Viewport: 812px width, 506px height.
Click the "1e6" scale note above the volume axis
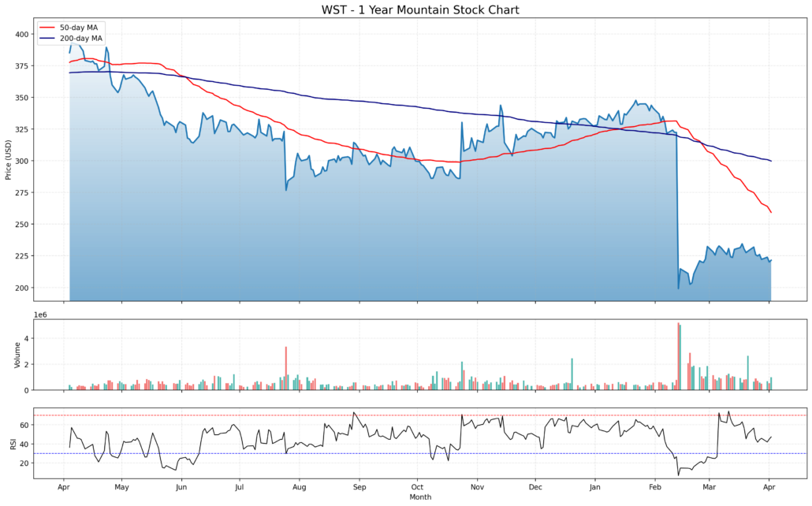40,314
